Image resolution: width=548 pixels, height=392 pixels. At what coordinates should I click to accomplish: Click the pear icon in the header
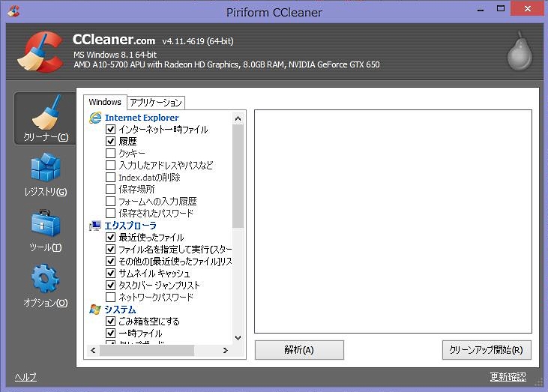point(520,51)
